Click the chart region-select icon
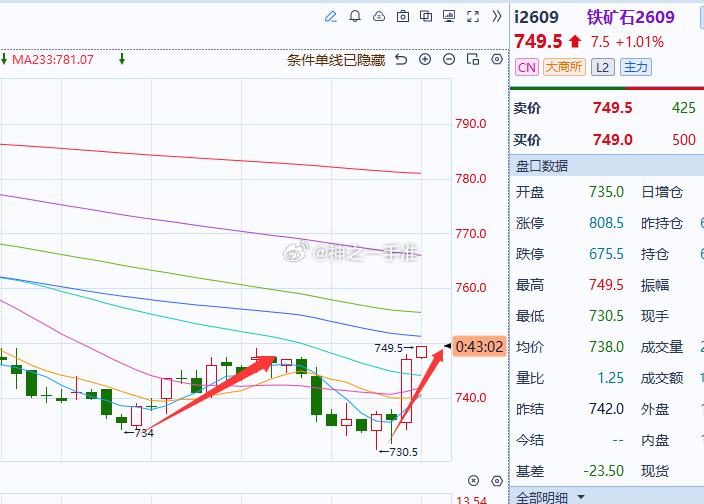 pos(473,59)
